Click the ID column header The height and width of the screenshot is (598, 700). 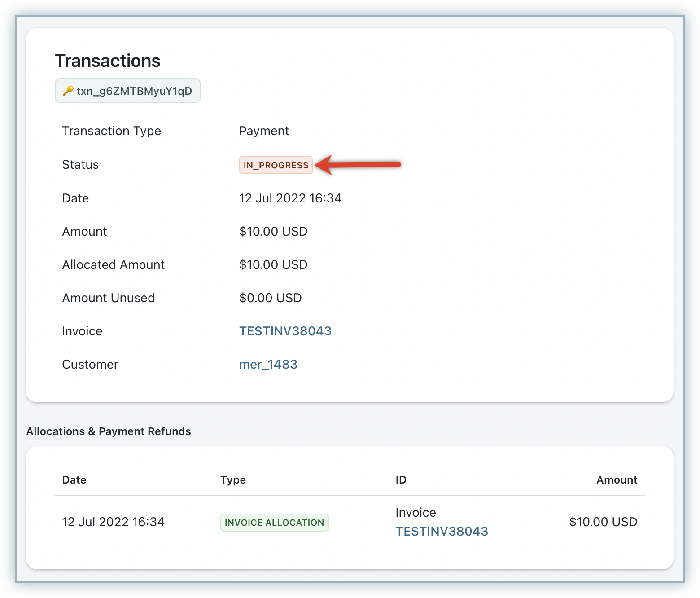tap(401, 480)
